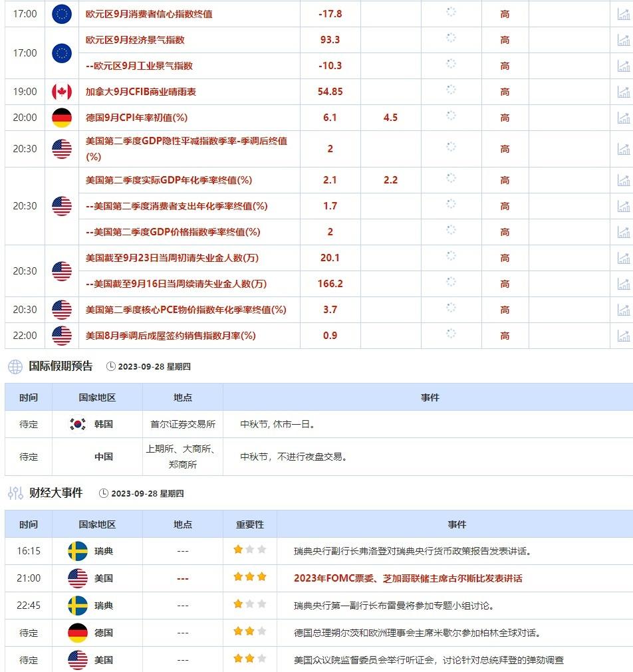Click the chart icon for 美国8月季调后成屋签约销售指数月率
This screenshot has width=633, height=672.
click(x=624, y=336)
